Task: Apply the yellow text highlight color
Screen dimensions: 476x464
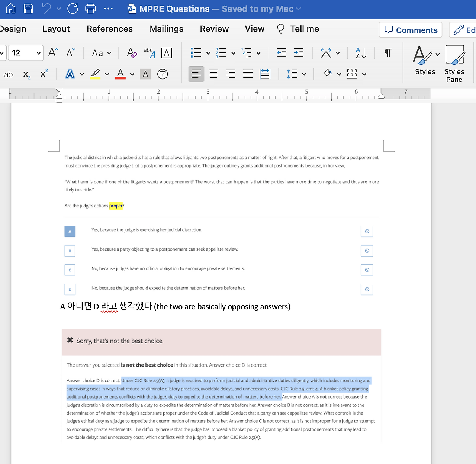Action: pos(95,74)
